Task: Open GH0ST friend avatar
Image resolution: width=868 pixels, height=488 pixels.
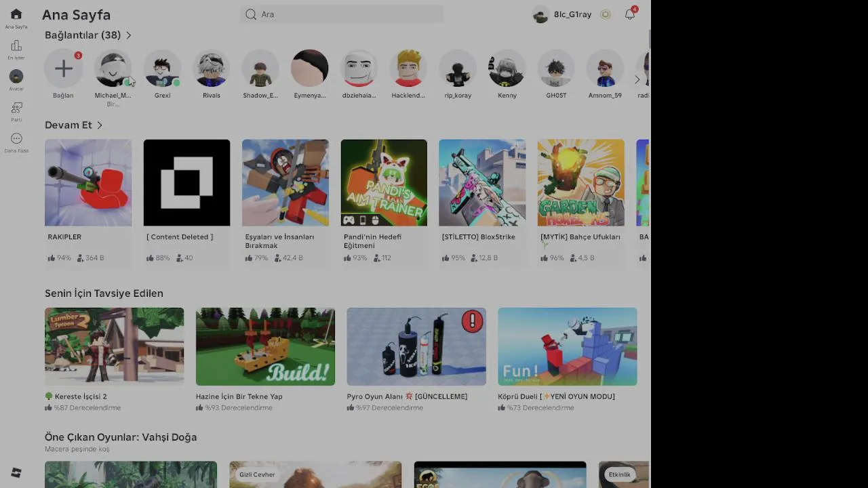Action: (x=556, y=68)
